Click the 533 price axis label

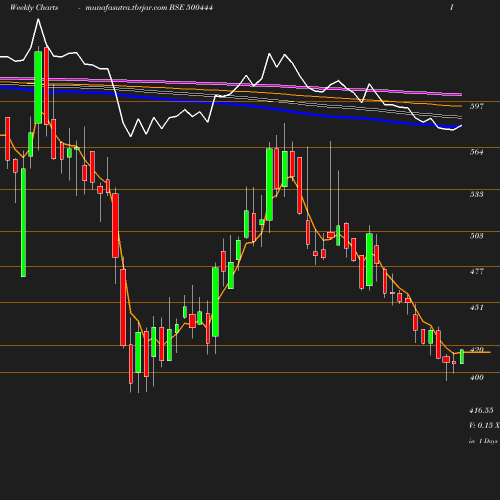coord(476,194)
